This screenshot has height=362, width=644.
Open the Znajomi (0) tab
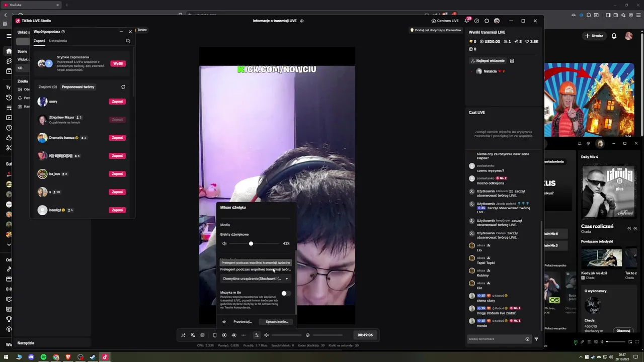(48, 87)
